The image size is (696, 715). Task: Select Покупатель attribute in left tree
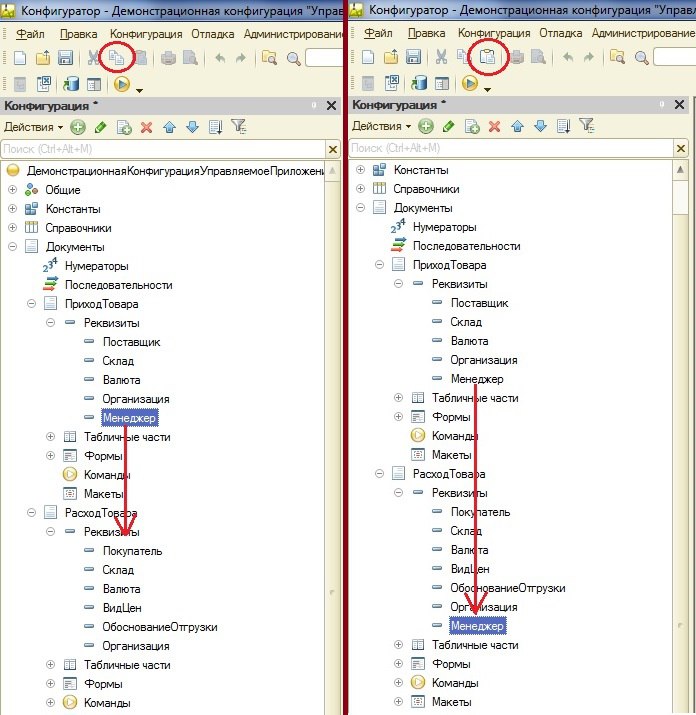[x=132, y=551]
